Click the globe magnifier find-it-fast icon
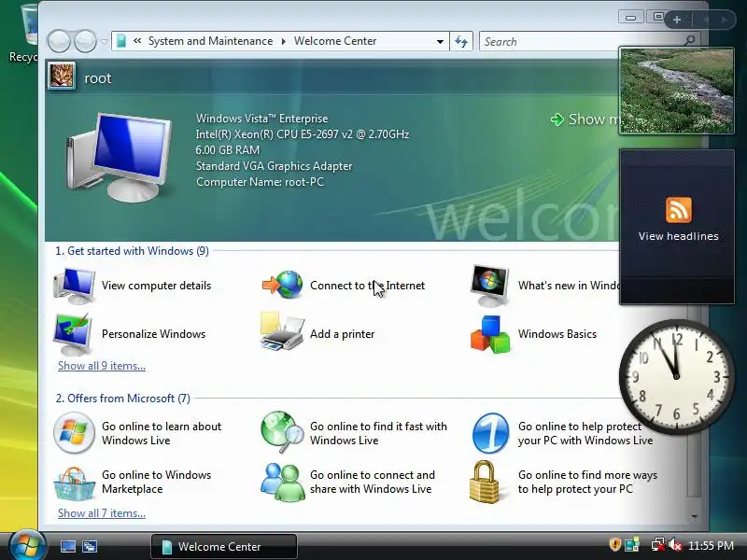This screenshot has width=747, height=560. 282,432
